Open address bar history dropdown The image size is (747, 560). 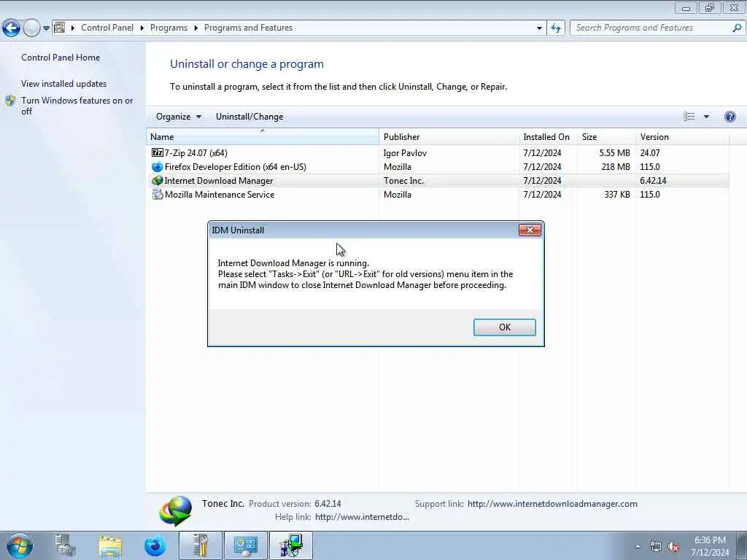[x=539, y=28]
